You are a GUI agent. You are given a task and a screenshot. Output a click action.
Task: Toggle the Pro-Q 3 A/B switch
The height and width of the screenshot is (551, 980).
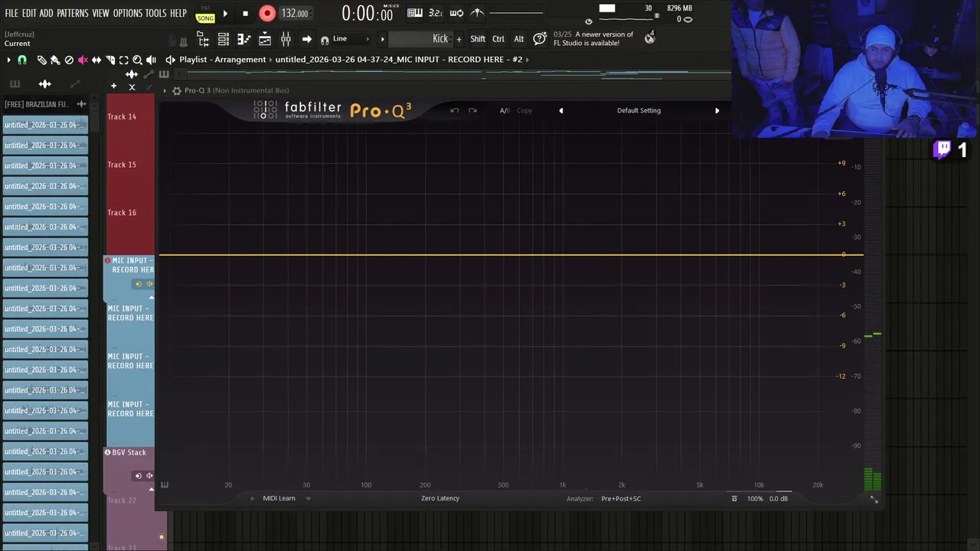(x=505, y=110)
